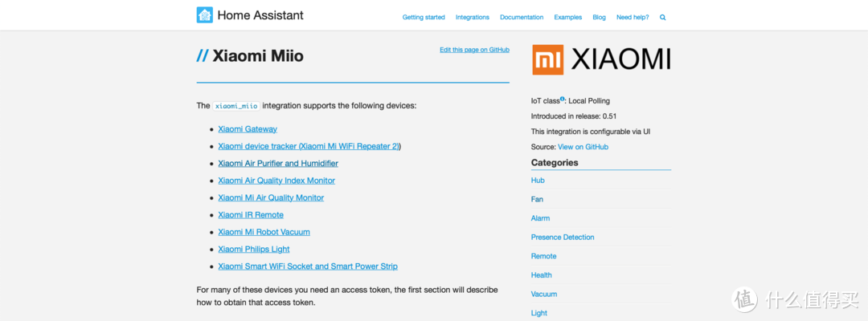Open the Xiaomi IR Remote link
Image resolution: width=868 pixels, height=321 pixels.
click(x=251, y=215)
